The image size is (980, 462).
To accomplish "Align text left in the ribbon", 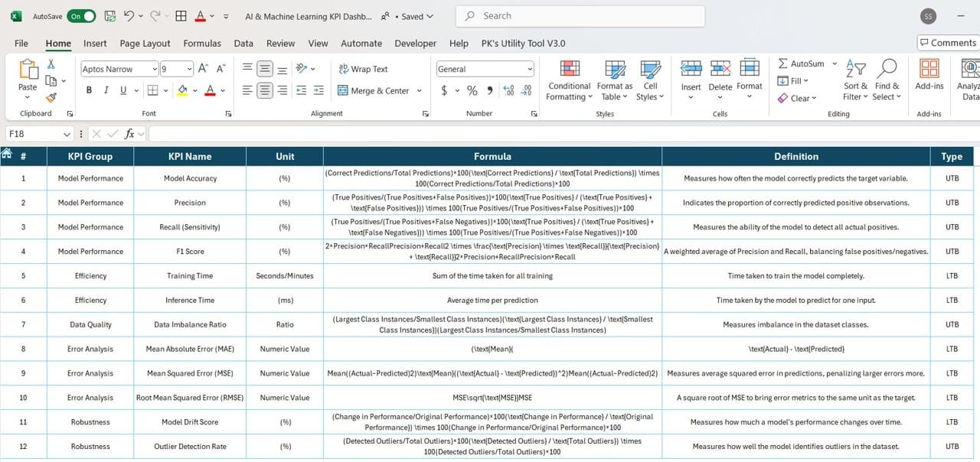I will pyautogui.click(x=247, y=90).
